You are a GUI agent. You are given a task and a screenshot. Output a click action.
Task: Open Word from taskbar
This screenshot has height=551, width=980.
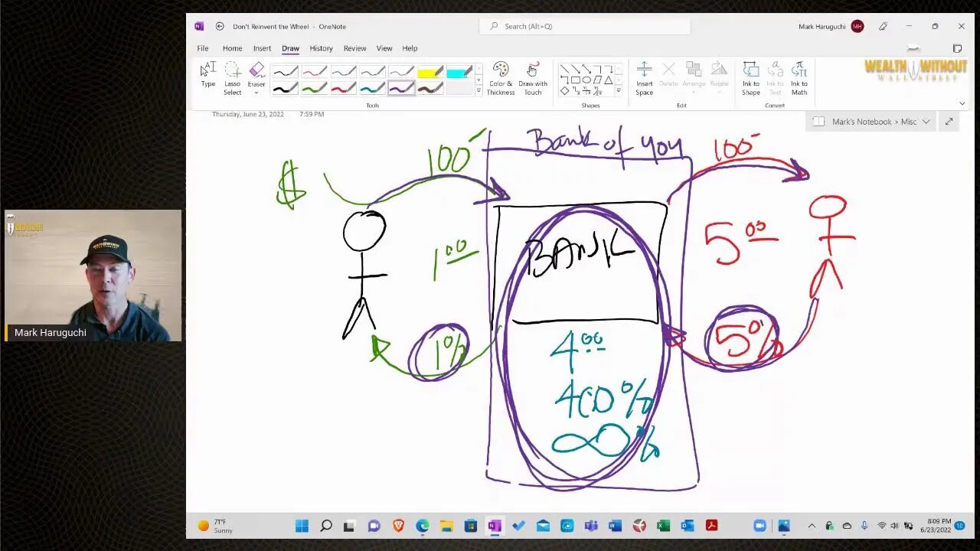615,526
